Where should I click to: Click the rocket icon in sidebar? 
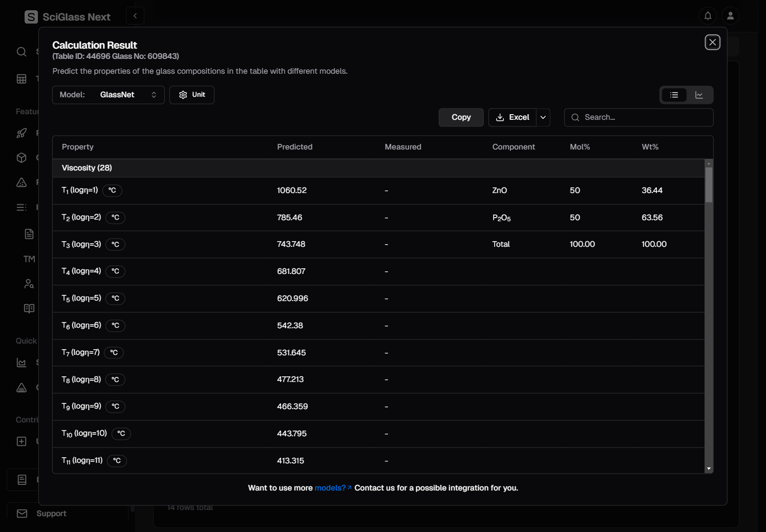[x=22, y=133]
